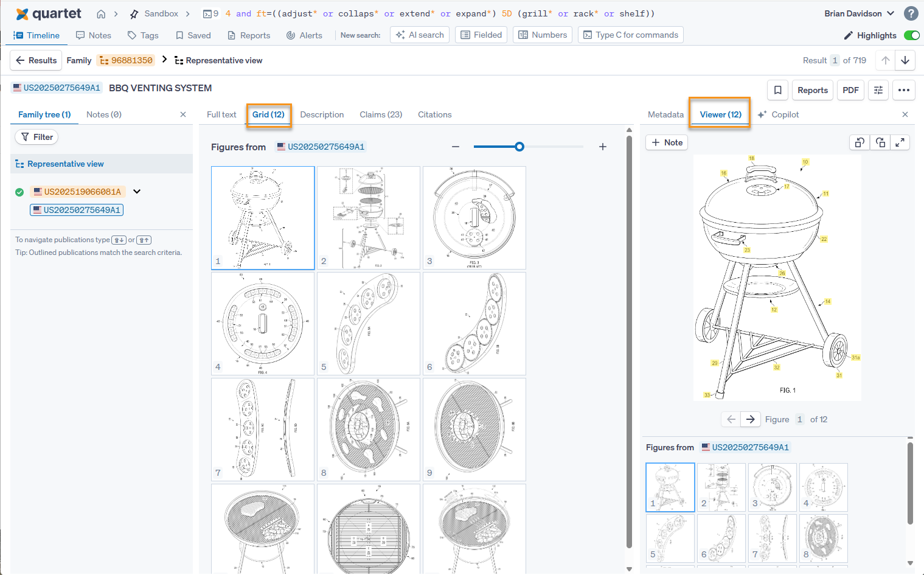Switch to the Timeline tab
This screenshot has height=575, width=924.
click(x=36, y=35)
